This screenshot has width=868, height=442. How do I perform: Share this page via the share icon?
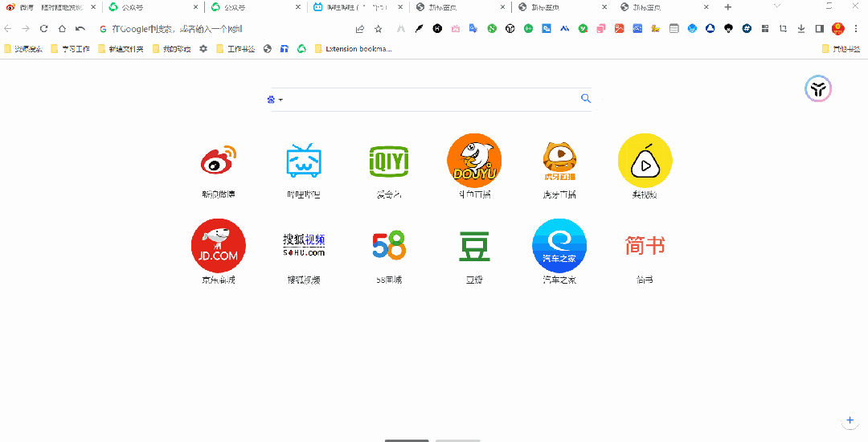pyautogui.click(x=360, y=29)
